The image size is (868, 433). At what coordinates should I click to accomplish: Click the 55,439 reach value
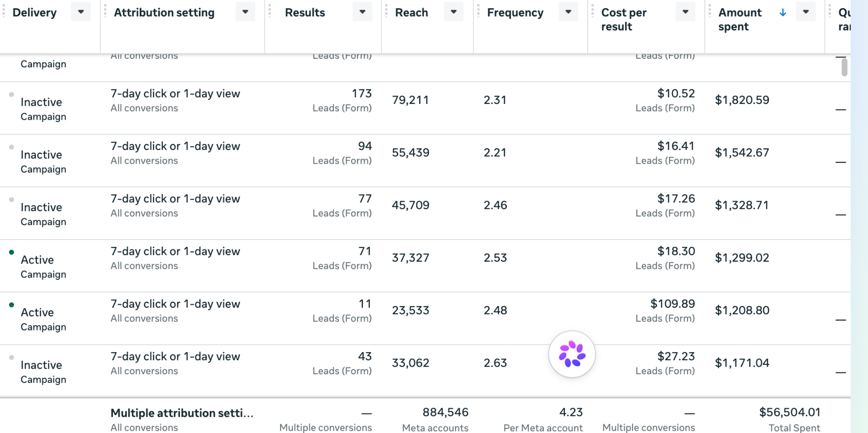point(410,152)
